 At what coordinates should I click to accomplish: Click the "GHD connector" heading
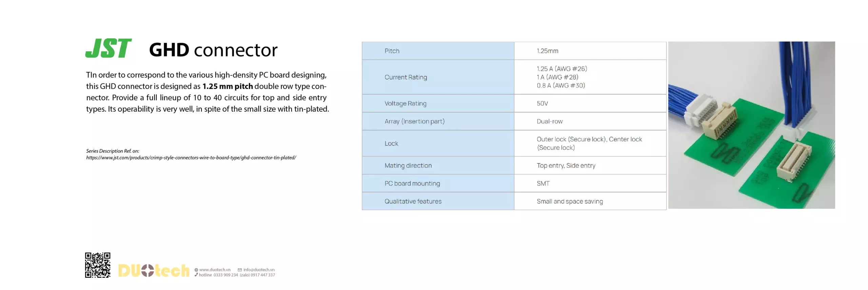[213, 50]
